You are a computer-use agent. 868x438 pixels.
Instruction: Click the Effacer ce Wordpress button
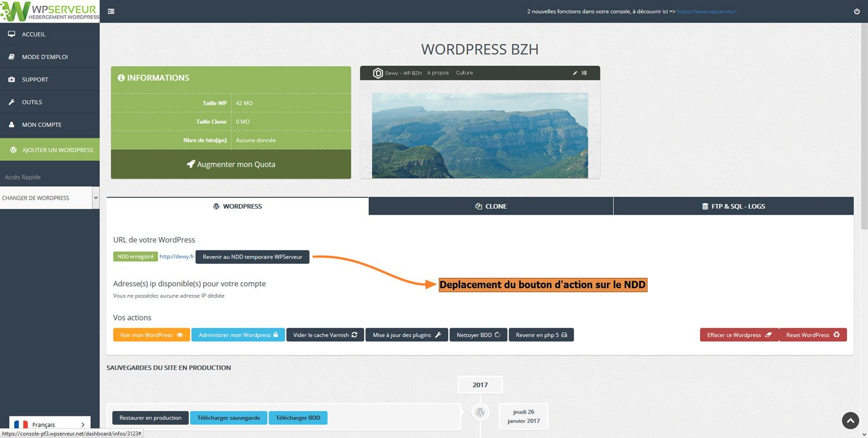coord(739,335)
